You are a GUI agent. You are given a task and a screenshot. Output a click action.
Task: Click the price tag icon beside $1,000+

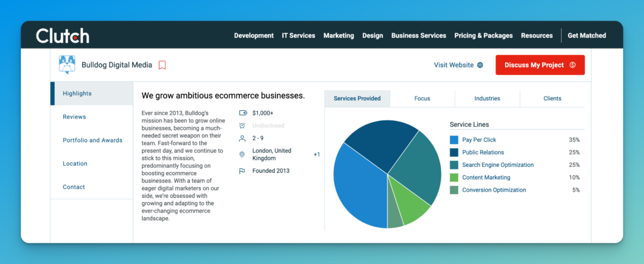242,113
